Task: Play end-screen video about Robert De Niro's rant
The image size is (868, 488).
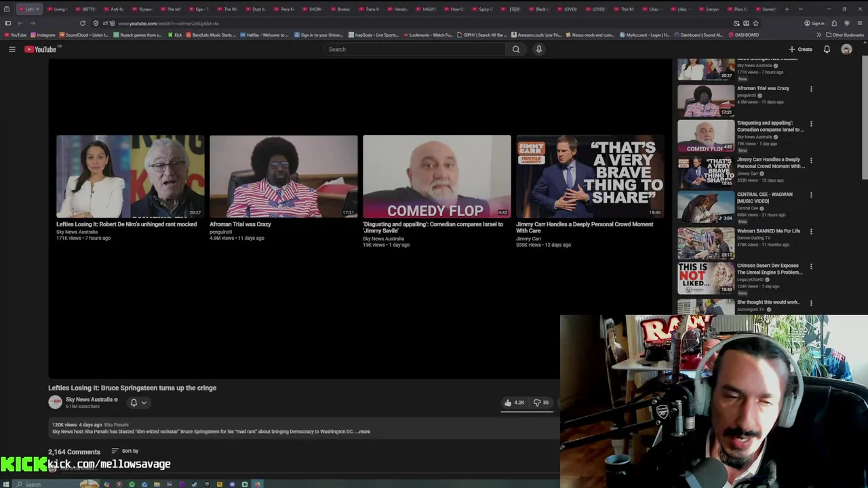Action: (130, 176)
